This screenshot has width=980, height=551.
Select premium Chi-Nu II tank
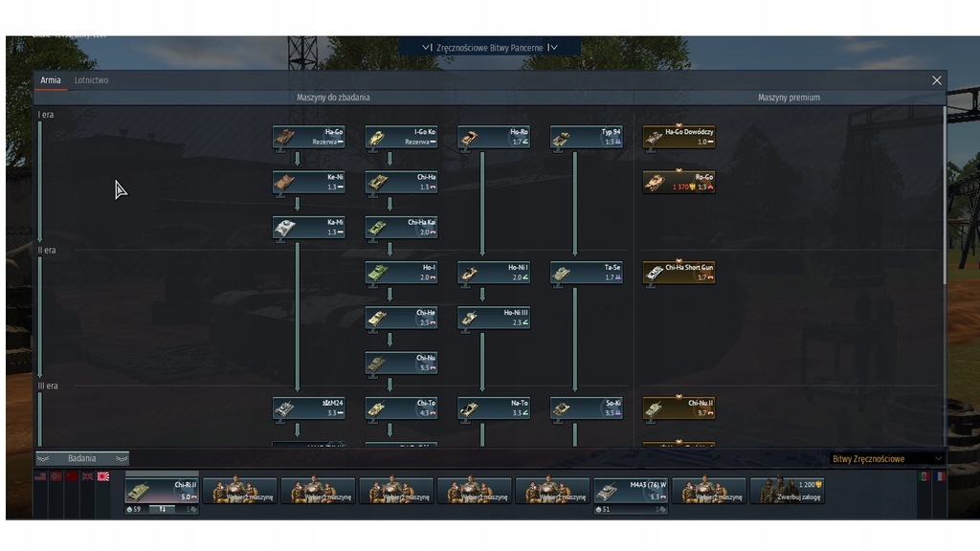[x=679, y=408]
